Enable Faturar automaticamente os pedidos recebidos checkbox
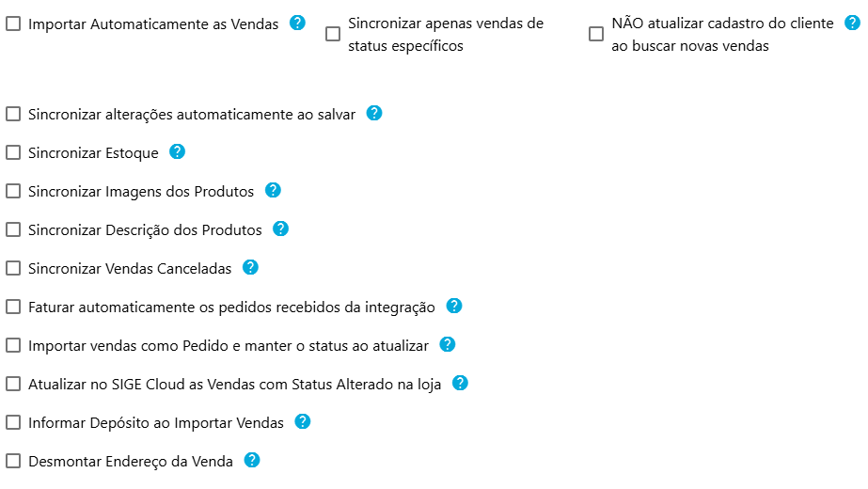Screen dimensions: 868x489 [13, 307]
